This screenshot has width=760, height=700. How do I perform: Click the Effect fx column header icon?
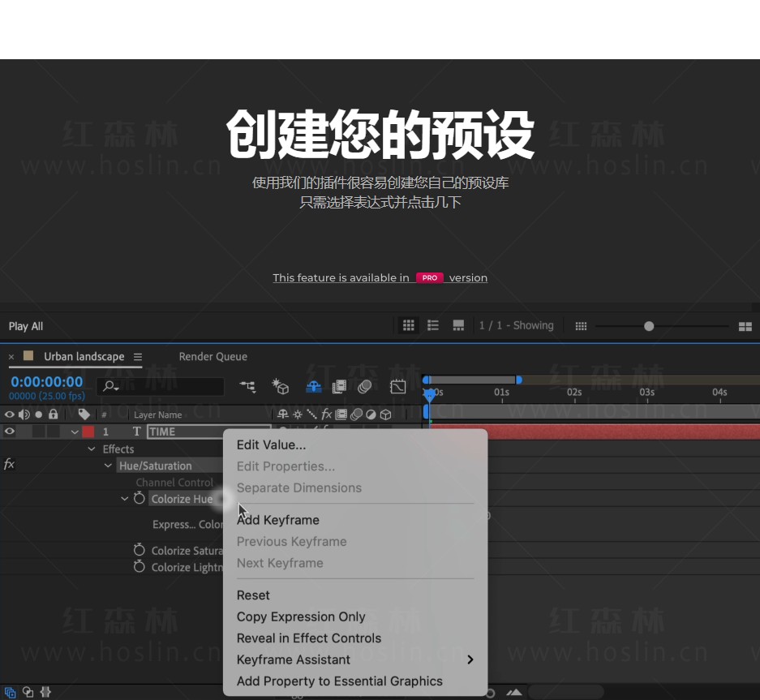(327, 414)
